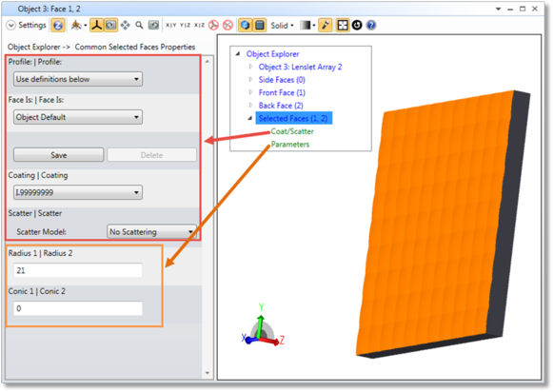This screenshot has width=554, height=392.
Task: Maximize the Object 3 window
Action: (523, 10)
